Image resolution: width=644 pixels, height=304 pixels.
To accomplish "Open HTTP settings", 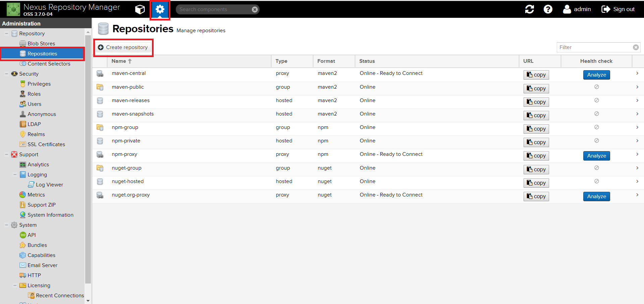I will point(34,275).
